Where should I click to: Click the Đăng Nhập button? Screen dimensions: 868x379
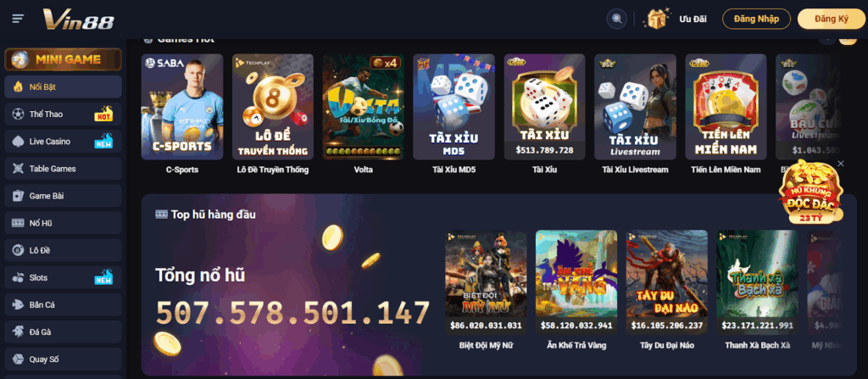click(756, 19)
